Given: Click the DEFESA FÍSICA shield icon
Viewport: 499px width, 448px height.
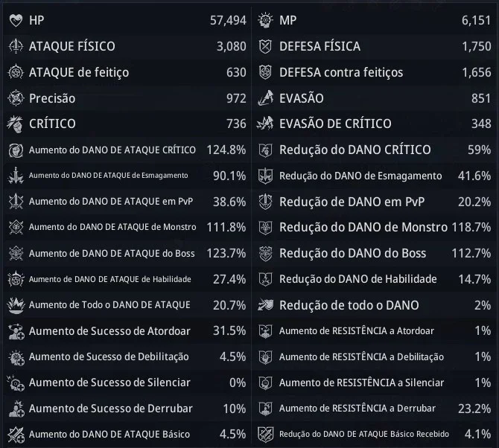Looking at the screenshot, I should (265, 46).
